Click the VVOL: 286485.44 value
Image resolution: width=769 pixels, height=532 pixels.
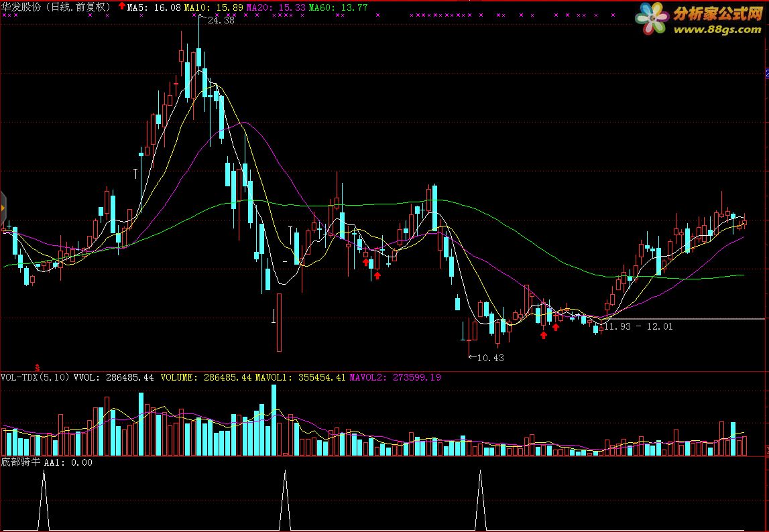click(x=114, y=377)
